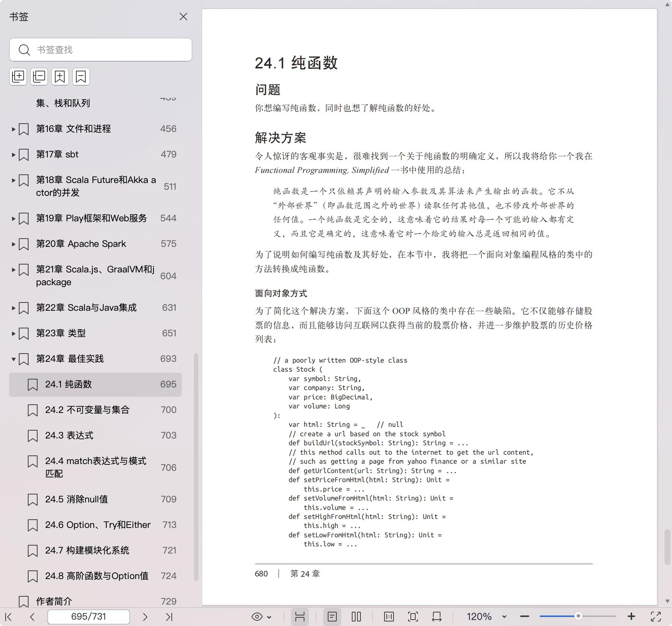Go to next page arrow

point(145,617)
